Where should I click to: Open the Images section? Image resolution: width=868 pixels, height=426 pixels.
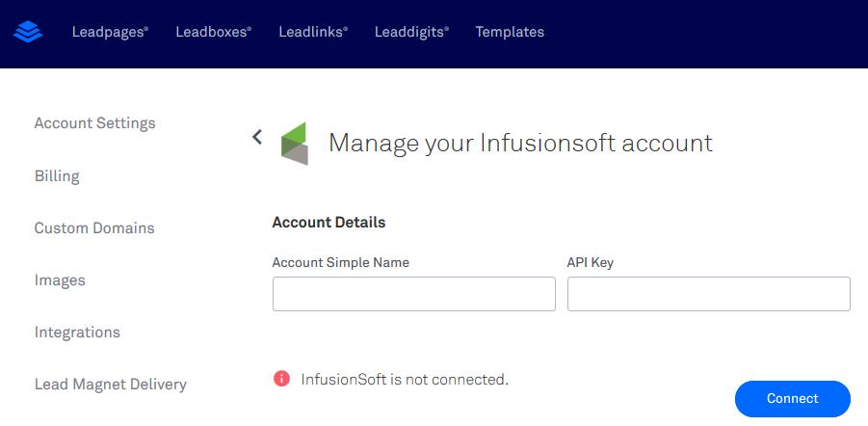click(x=60, y=280)
